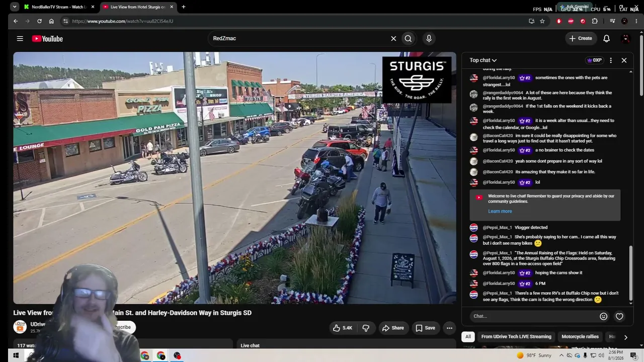Image resolution: width=644 pixels, height=362 pixels.
Task: Save video to a playlist
Action: (425, 328)
